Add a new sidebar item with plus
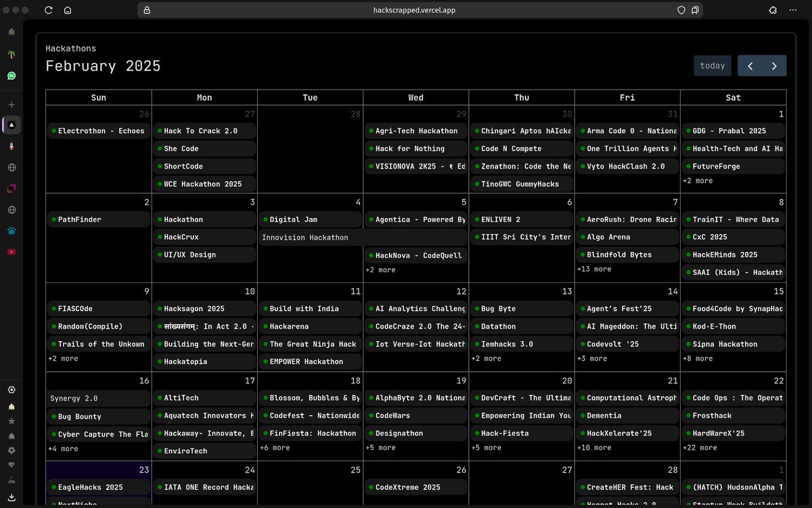 12,105
